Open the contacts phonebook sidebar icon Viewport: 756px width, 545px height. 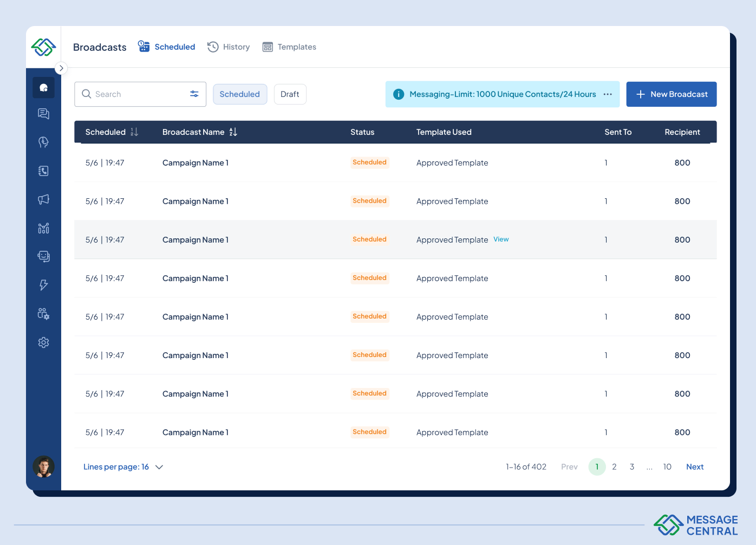43,171
